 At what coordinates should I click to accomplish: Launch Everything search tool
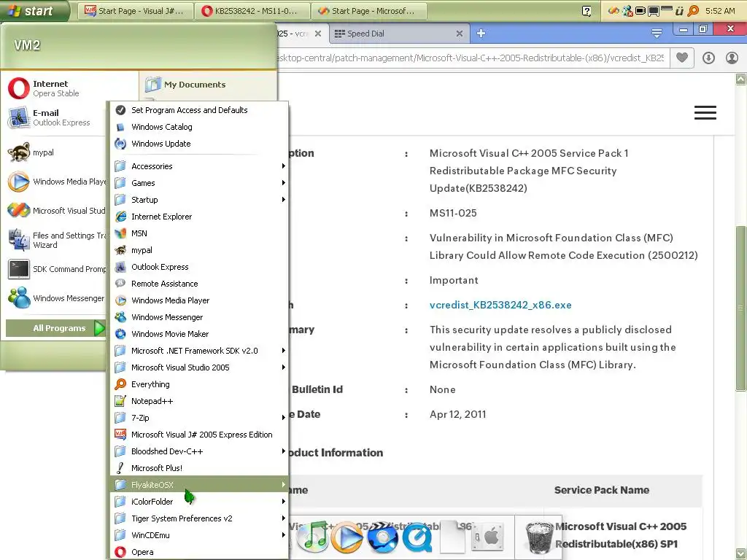pos(199,384)
